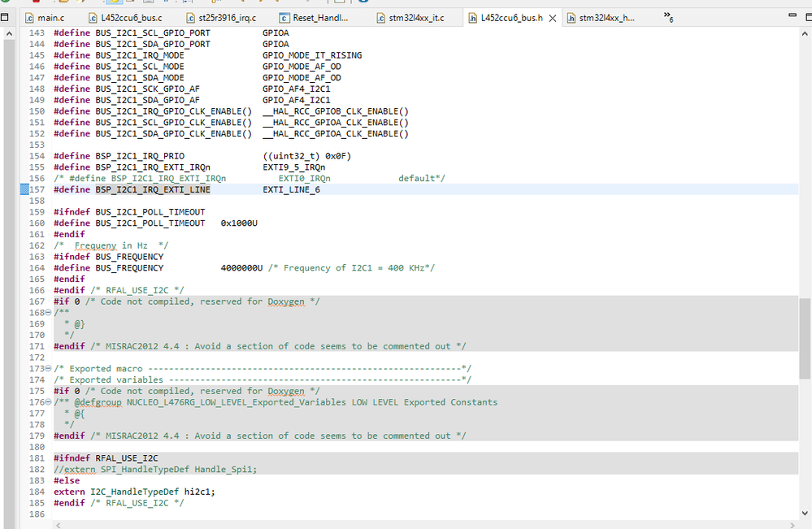The height and width of the screenshot is (529, 812).
Task: Click line number 153
Action: pyautogui.click(x=37, y=145)
